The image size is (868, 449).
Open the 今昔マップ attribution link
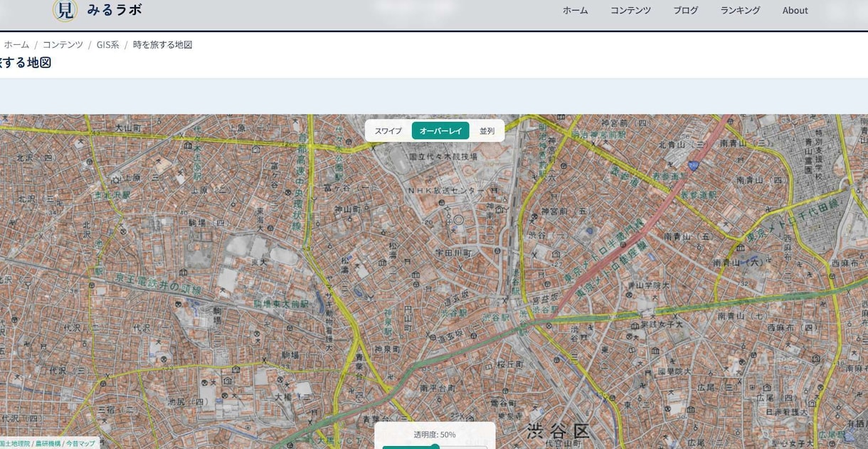tap(80, 443)
